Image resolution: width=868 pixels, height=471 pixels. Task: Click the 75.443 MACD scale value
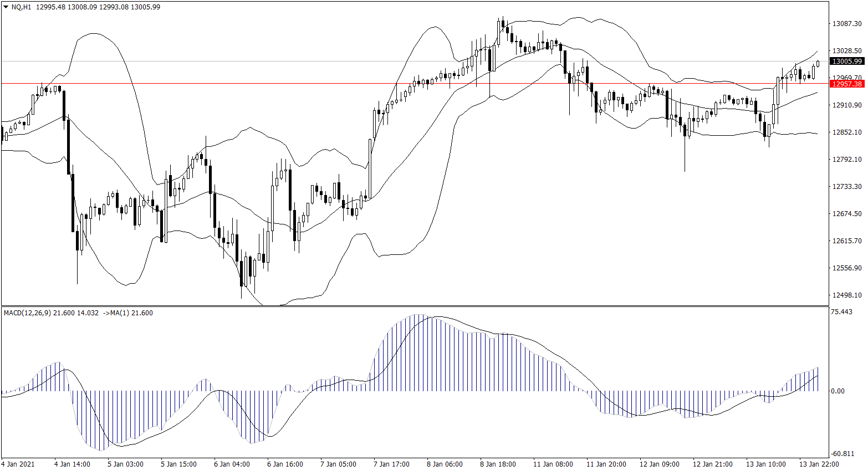[x=841, y=312]
